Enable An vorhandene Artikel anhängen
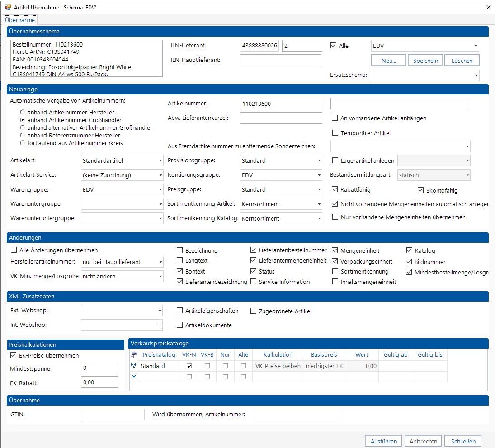This screenshot has width=495, height=448. pyautogui.click(x=335, y=118)
